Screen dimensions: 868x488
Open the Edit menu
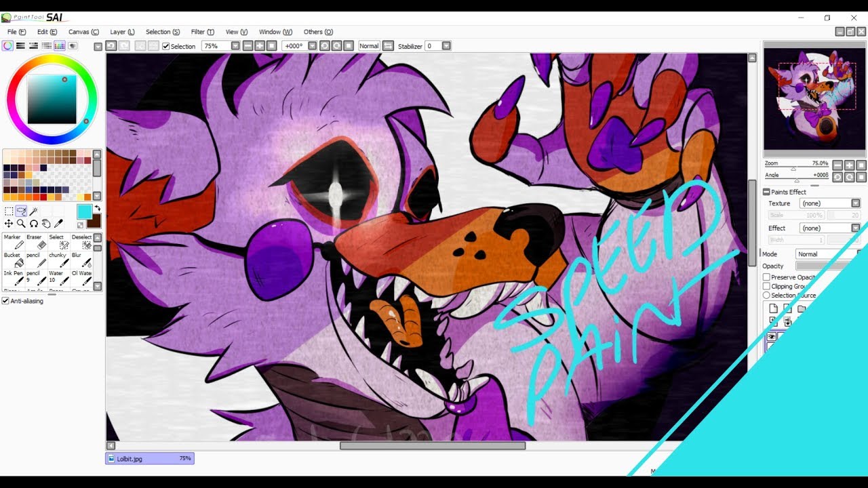pyautogui.click(x=47, y=32)
